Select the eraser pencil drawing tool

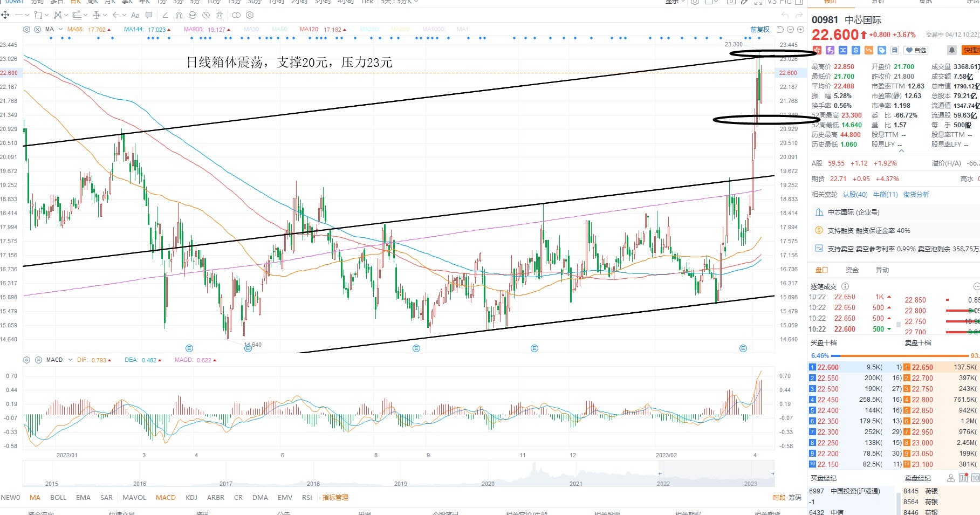[165, 15]
